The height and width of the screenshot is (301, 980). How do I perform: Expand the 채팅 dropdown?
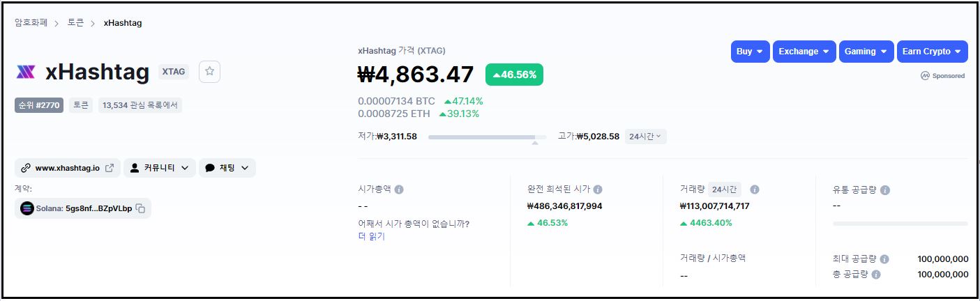pos(227,168)
